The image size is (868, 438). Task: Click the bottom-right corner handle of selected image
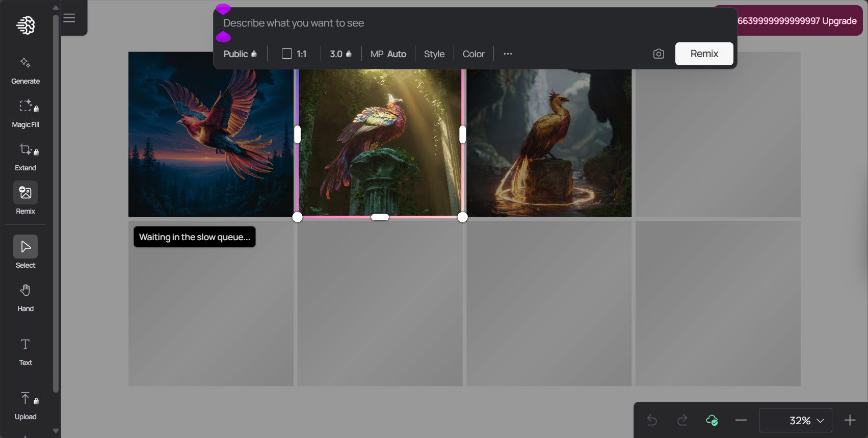[x=462, y=217]
